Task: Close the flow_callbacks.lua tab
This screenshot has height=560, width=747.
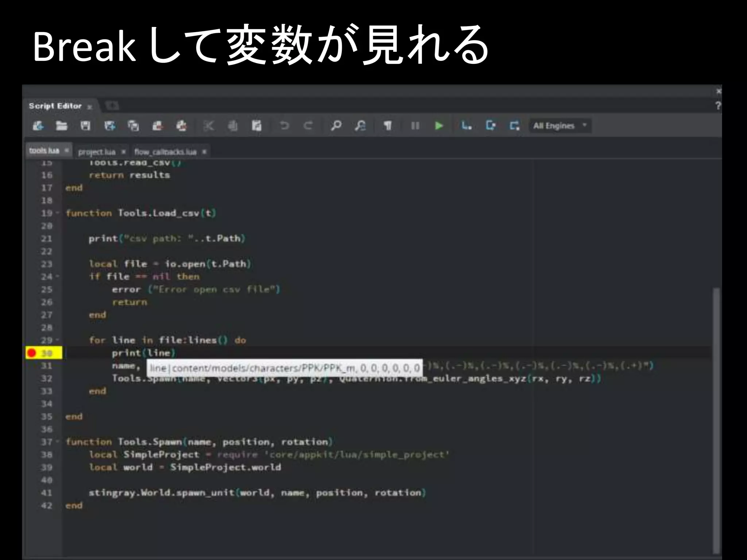Action: [204, 151]
